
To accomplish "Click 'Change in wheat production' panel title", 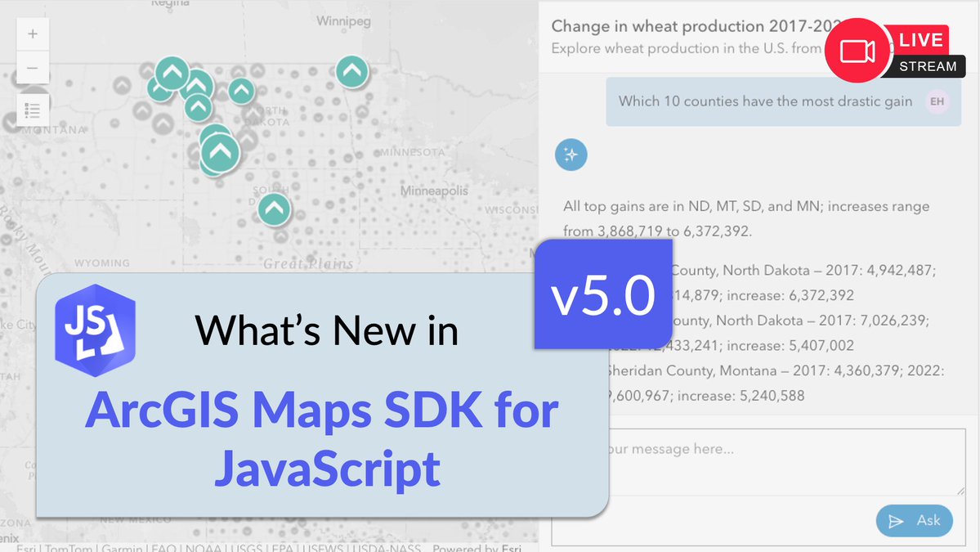I will (x=697, y=26).
